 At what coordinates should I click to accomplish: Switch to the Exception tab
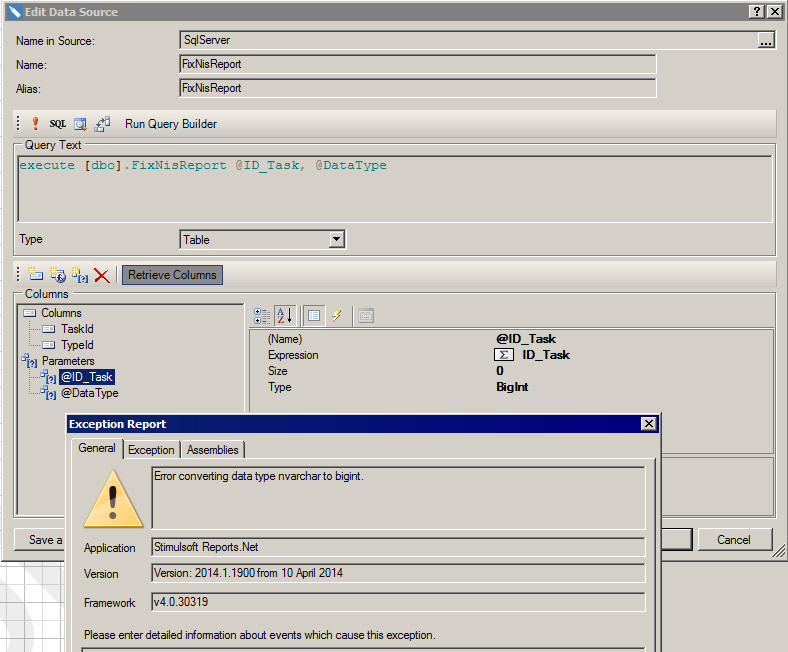click(151, 450)
